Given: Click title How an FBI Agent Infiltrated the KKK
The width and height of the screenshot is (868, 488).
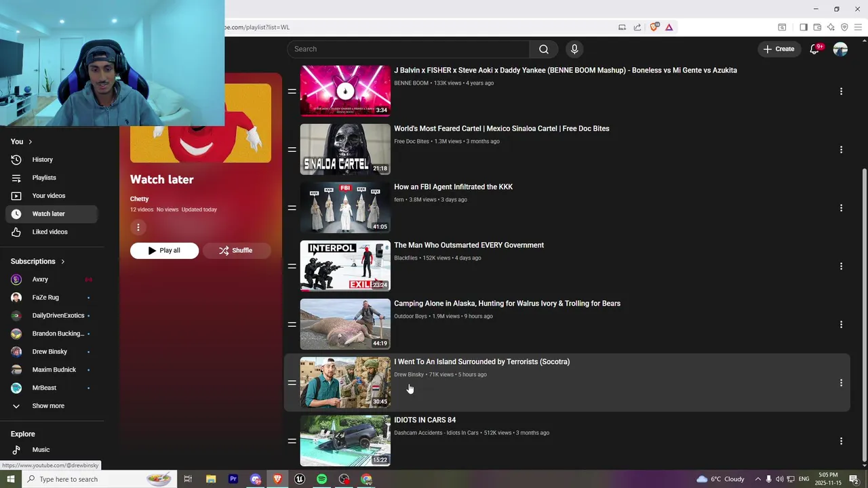Looking at the screenshot, I should (x=453, y=187).
